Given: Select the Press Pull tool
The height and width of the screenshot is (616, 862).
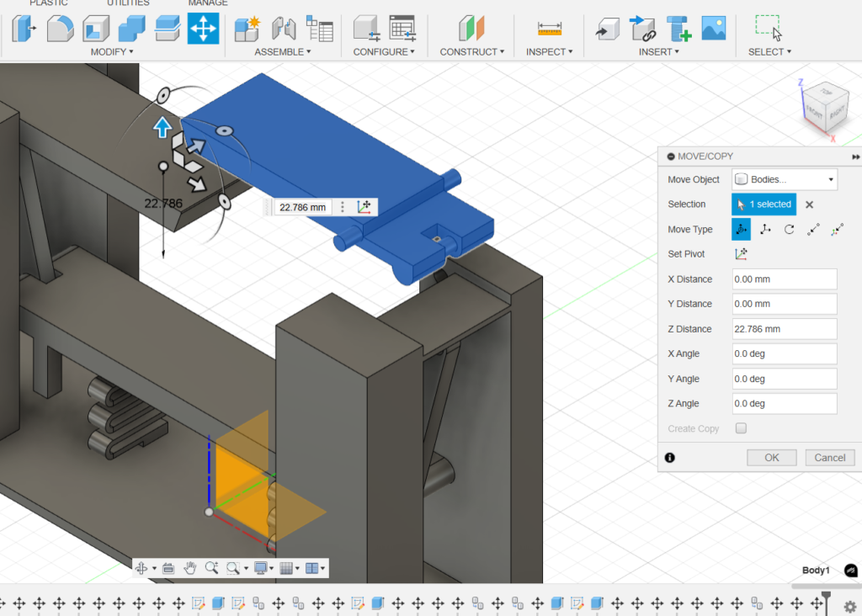Looking at the screenshot, I should pos(24,29).
